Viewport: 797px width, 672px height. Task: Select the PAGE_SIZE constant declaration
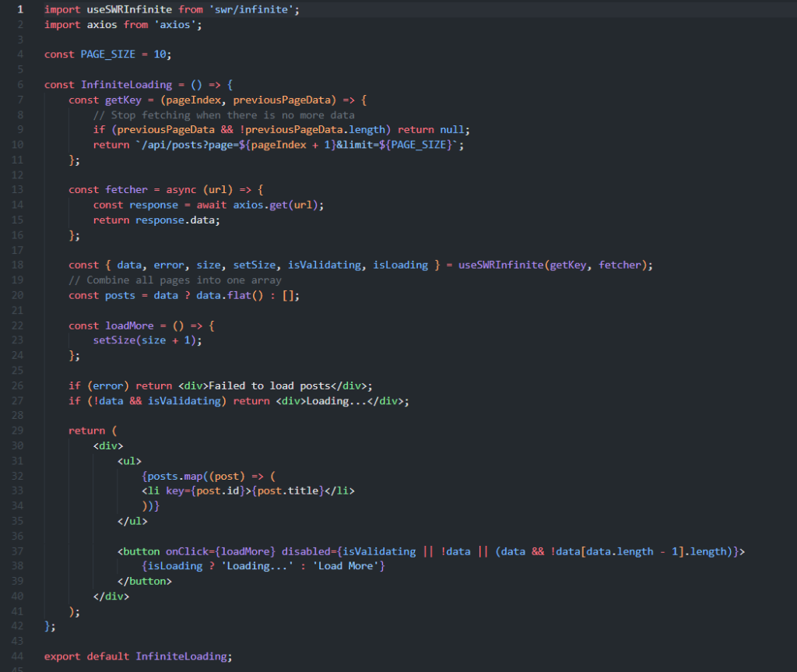coord(109,55)
